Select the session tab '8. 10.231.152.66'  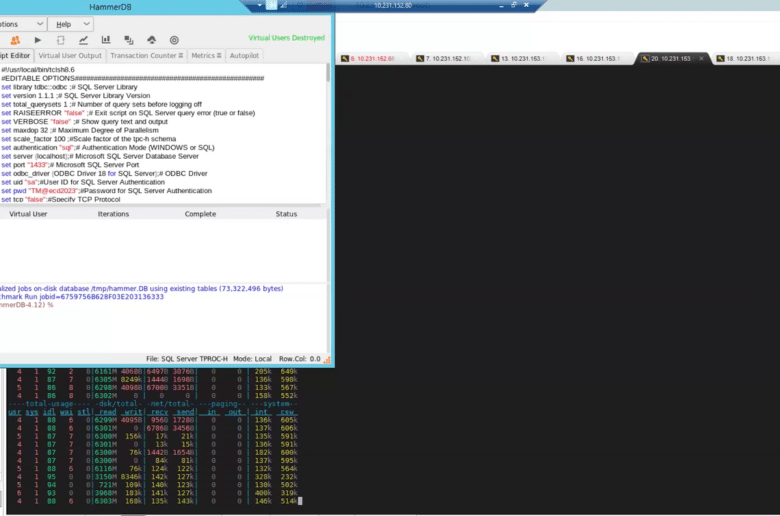click(x=373, y=59)
